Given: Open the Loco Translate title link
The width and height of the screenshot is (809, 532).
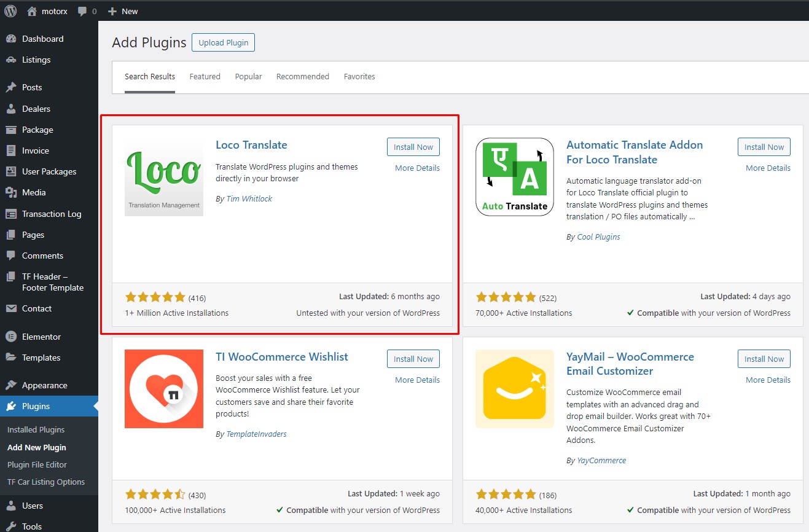Looking at the screenshot, I should [251, 145].
